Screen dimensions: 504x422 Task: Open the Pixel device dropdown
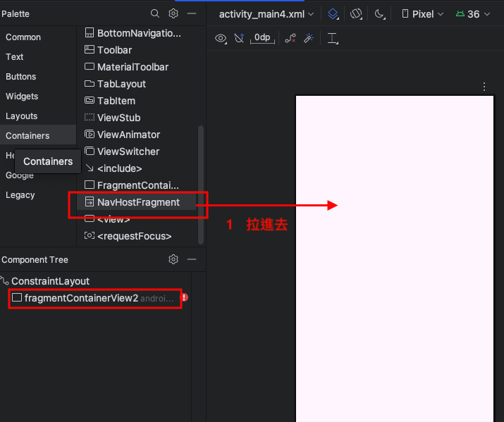point(423,14)
